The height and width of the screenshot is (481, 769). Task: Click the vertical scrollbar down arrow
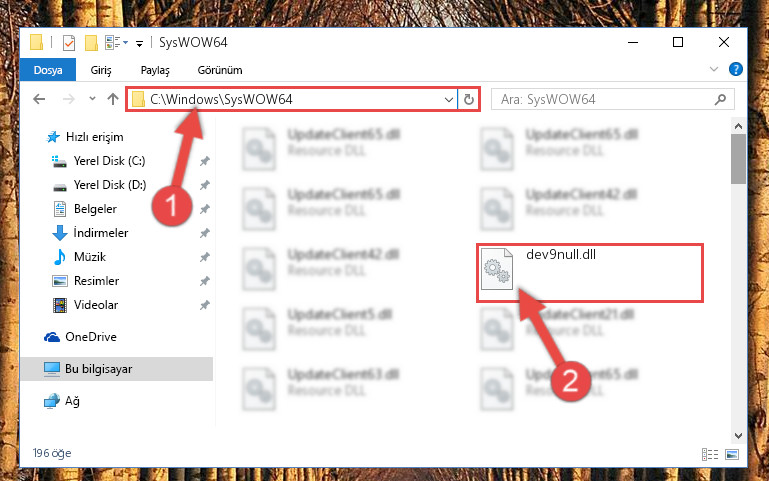(x=738, y=435)
